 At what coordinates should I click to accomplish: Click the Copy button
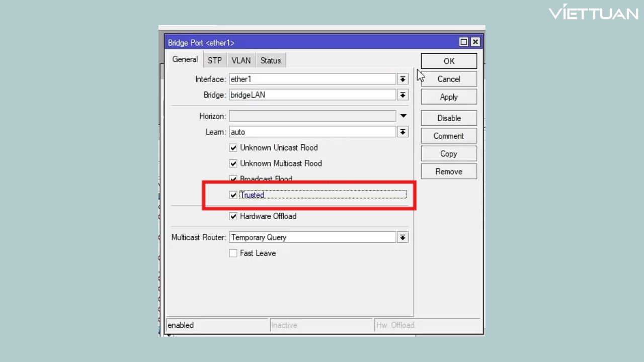(x=449, y=154)
